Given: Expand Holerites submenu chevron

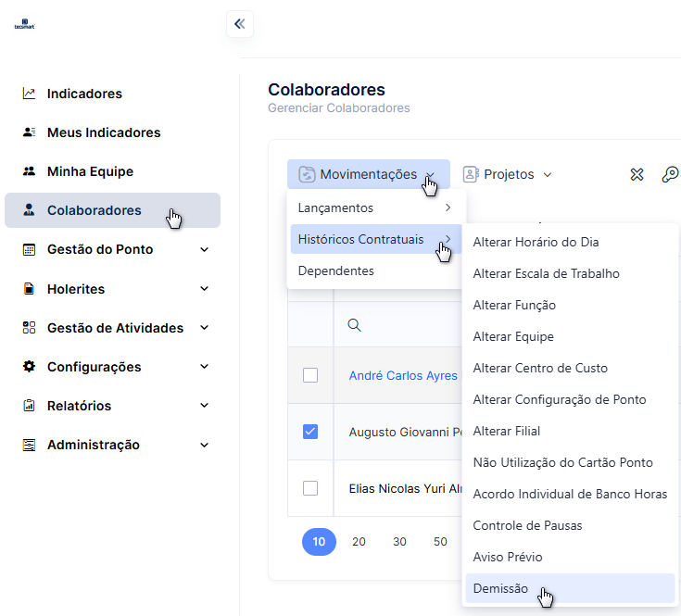Looking at the screenshot, I should [204, 289].
